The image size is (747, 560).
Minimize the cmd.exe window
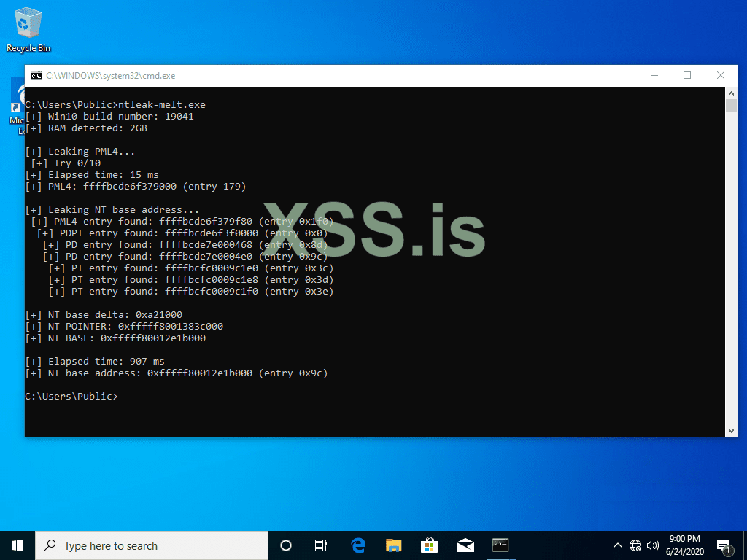pyautogui.click(x=654, y=75)
